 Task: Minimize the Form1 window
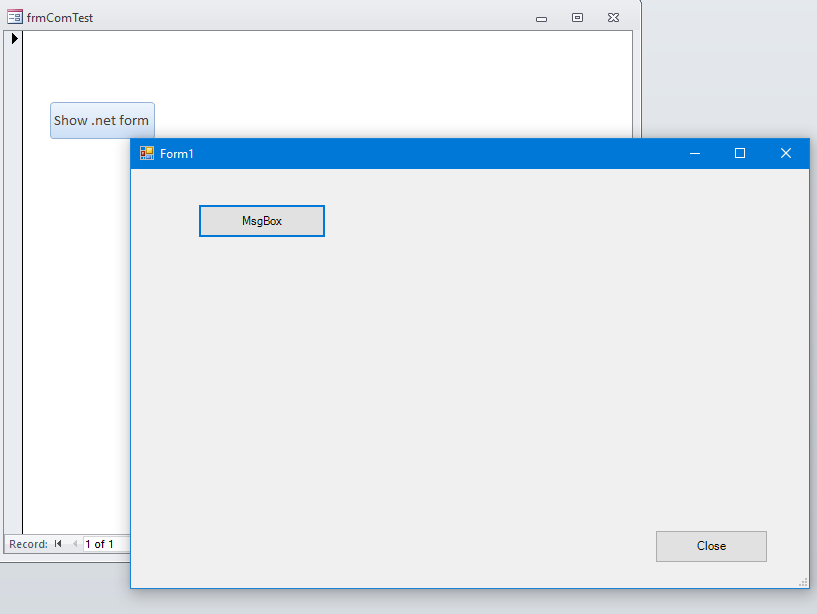(695, 153)
